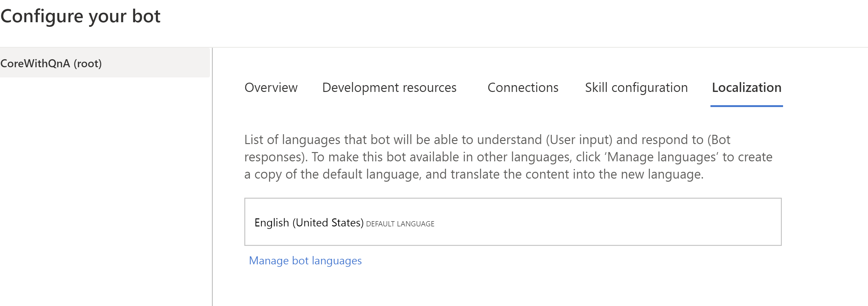Click Manage bot languages to add a language

tap(305, 260)
